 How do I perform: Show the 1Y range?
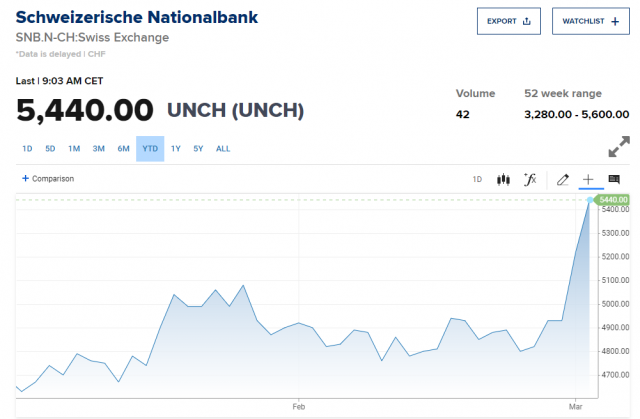click(x=176, y=149)
